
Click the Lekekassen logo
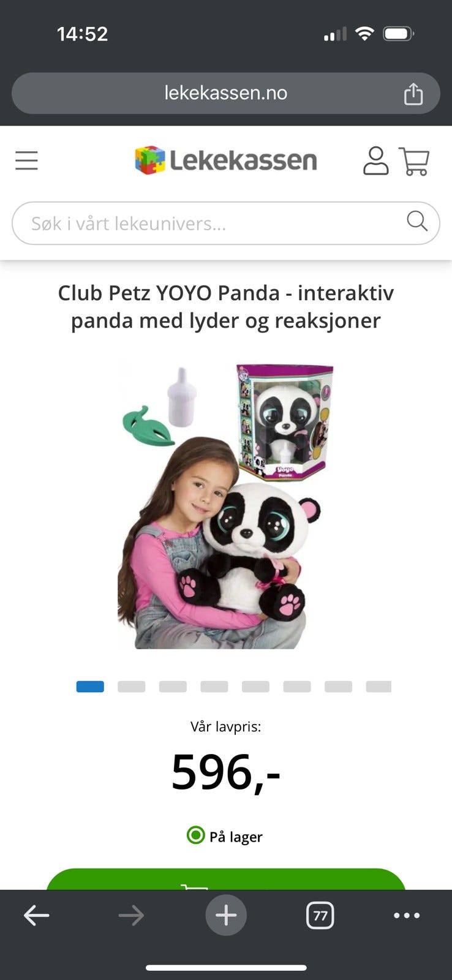click(226, 160)
